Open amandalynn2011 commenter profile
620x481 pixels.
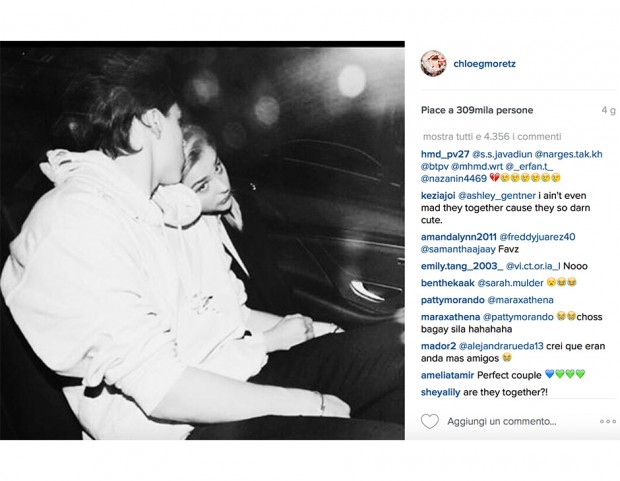[x=458, y=237]
